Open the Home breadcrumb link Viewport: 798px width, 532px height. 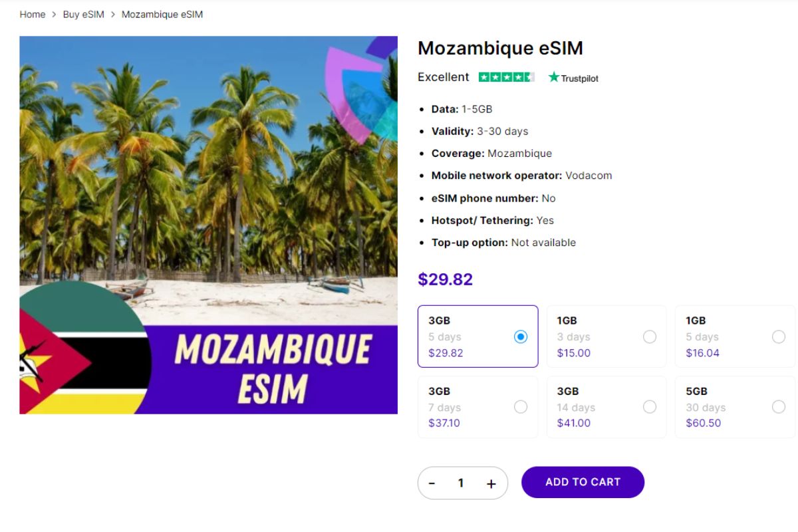(32, 14)
